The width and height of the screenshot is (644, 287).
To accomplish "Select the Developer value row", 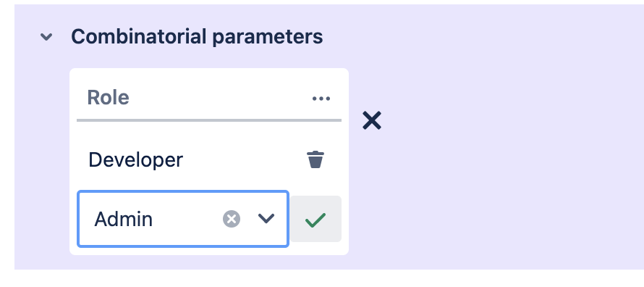I will coord(209,159).
